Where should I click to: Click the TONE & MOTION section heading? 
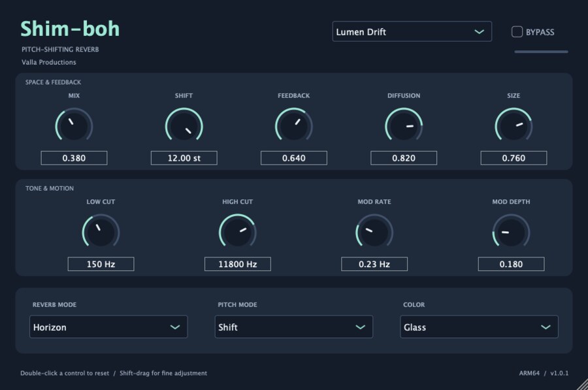coord(50,188)
